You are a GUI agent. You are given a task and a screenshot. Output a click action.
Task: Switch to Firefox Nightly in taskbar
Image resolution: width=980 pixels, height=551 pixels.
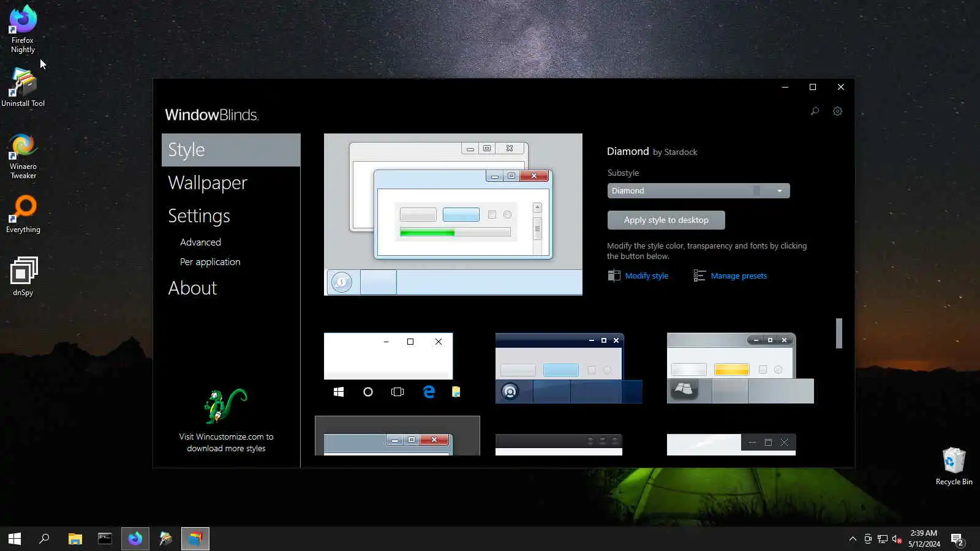tap(135, 539)
